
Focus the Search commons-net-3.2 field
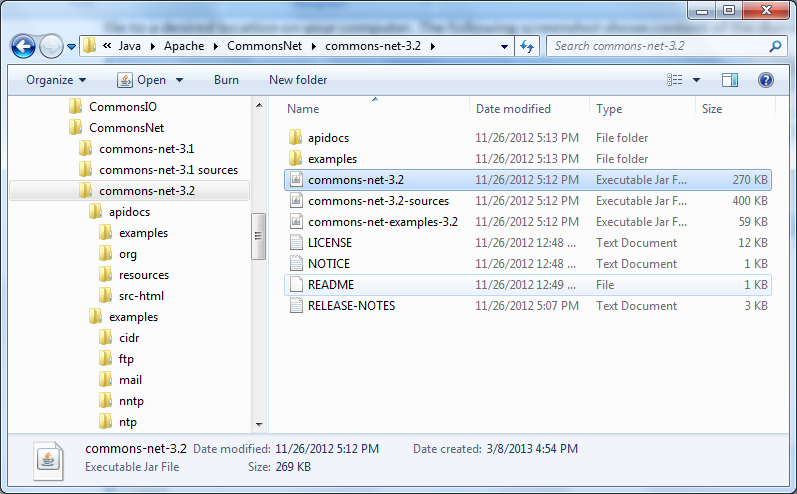click(666, 46)
